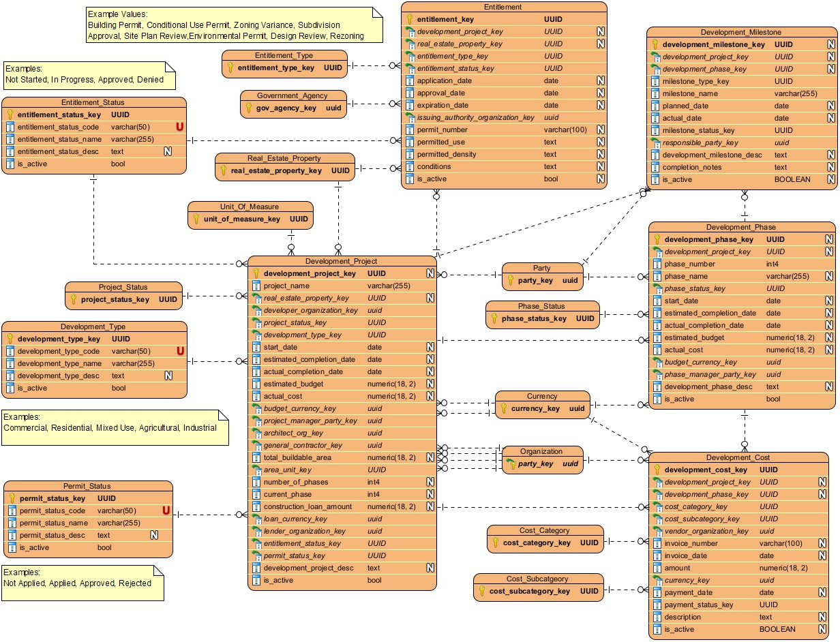
Task: Click the N nullable marker on milestone_name row
Action: [831, 93]
